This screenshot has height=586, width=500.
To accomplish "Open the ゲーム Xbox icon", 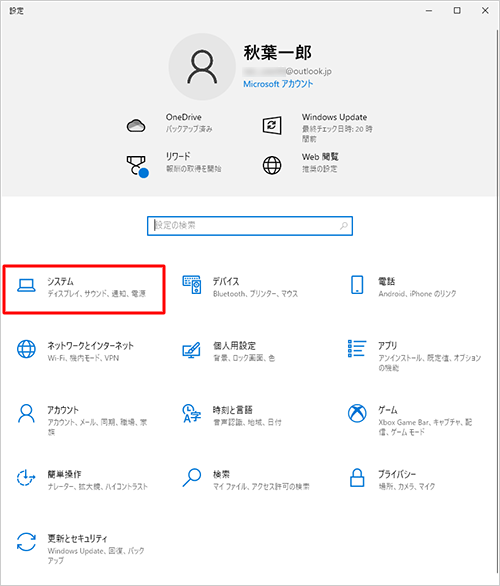I will [357, 413].
